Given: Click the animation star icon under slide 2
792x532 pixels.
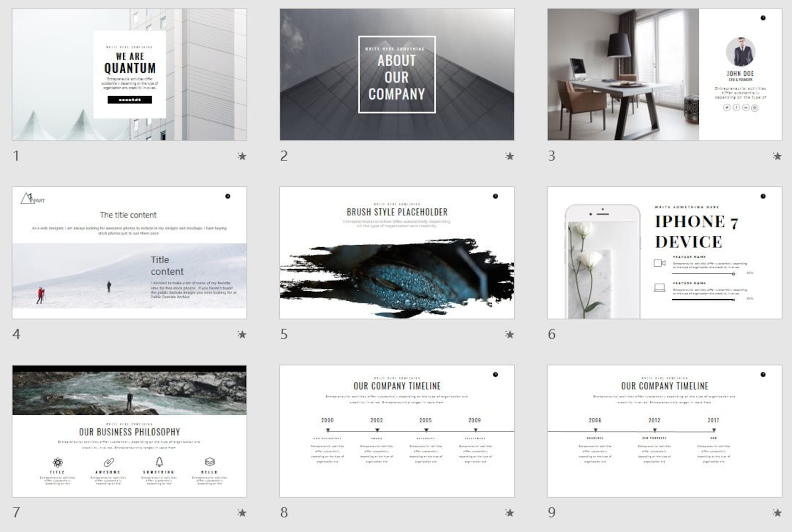Looking at the screenshot, I should 509,156.
